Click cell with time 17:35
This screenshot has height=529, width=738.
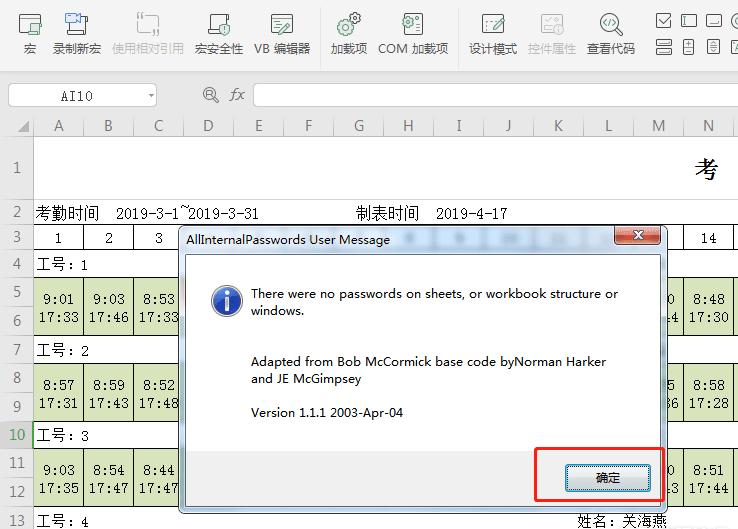click(x=58, y=489)
